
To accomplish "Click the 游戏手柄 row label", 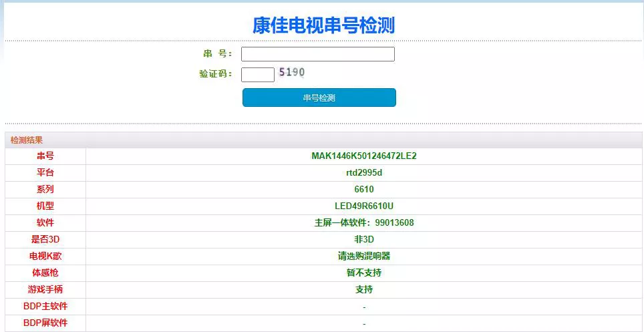I will tap(45, 290).
